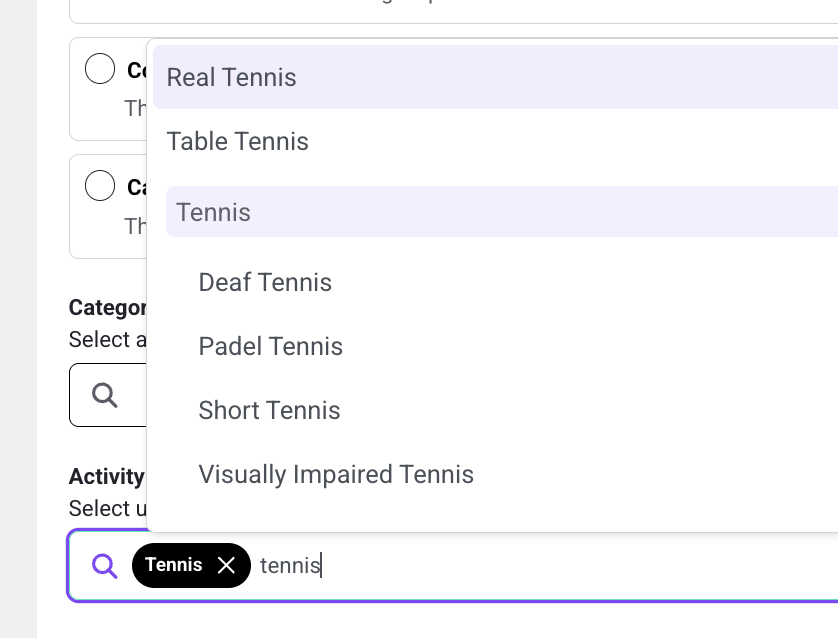
Task: Click the bold 'Ca' title in second card
Action: click(x=136, y=188)
